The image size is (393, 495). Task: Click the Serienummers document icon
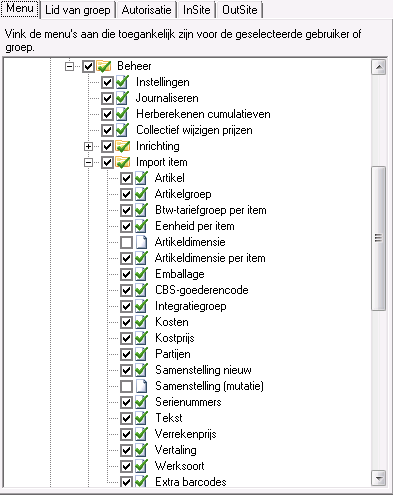[141, 402]
